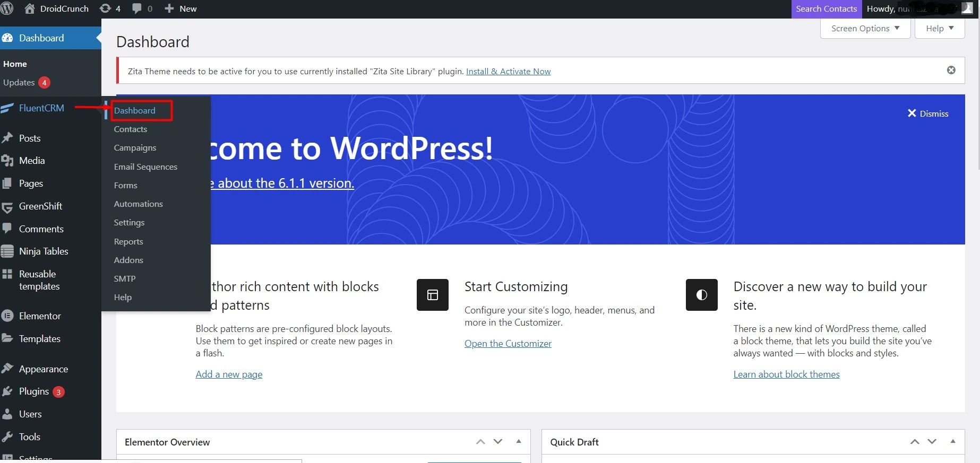Click Install & Activate Now link
This screenshot has width=980, height=463.
point(508,71)
